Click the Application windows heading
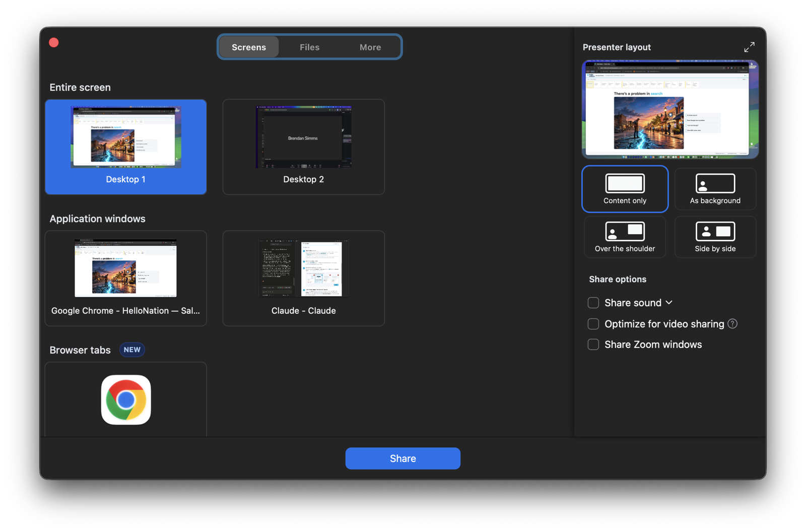 point(97,219)
